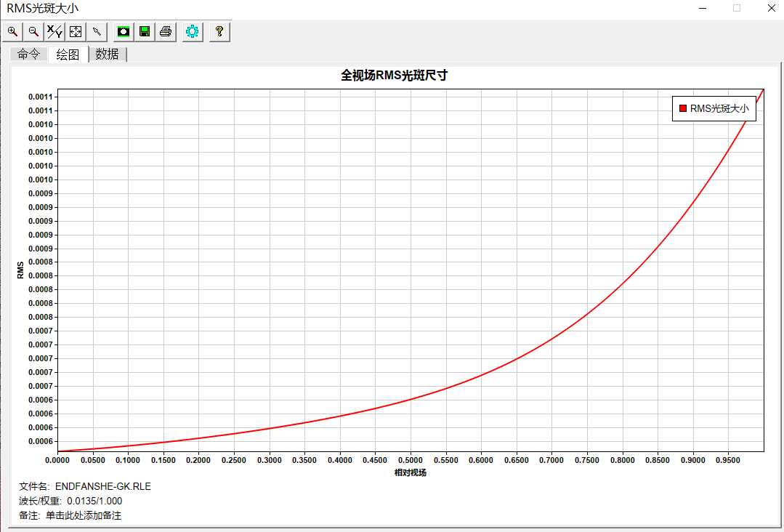Screen dimensions: 784x532
Task: Click the x-axis tick 0.9500
Action: [x=728, y=460]
